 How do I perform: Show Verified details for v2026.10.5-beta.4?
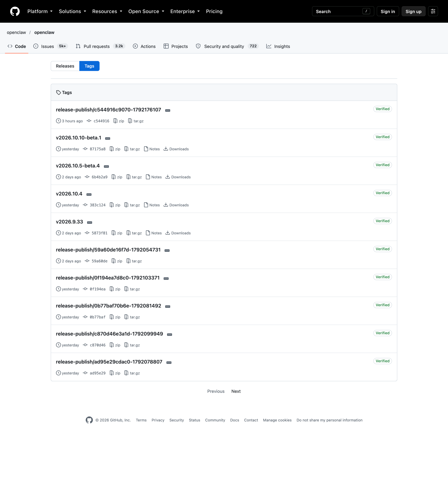click(382, 165)
